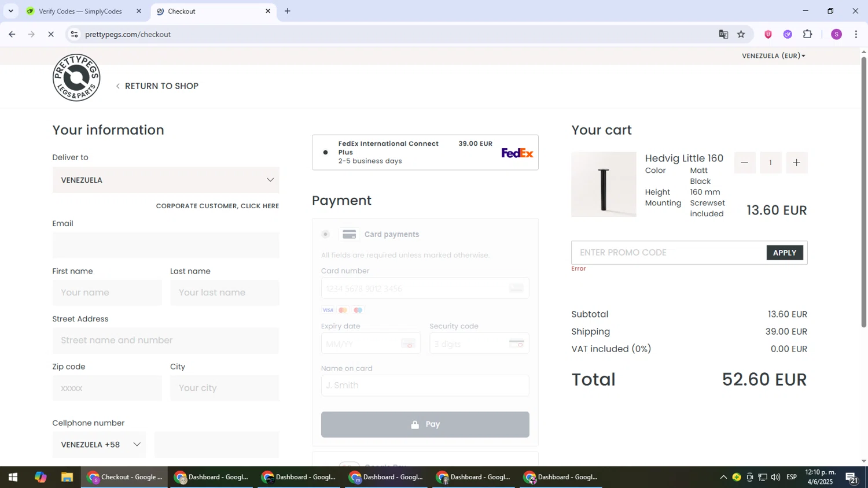Increase Hedvig Little 160 quantity
Image resolution: width=868 pixels, height=488 pixels.
796,162
